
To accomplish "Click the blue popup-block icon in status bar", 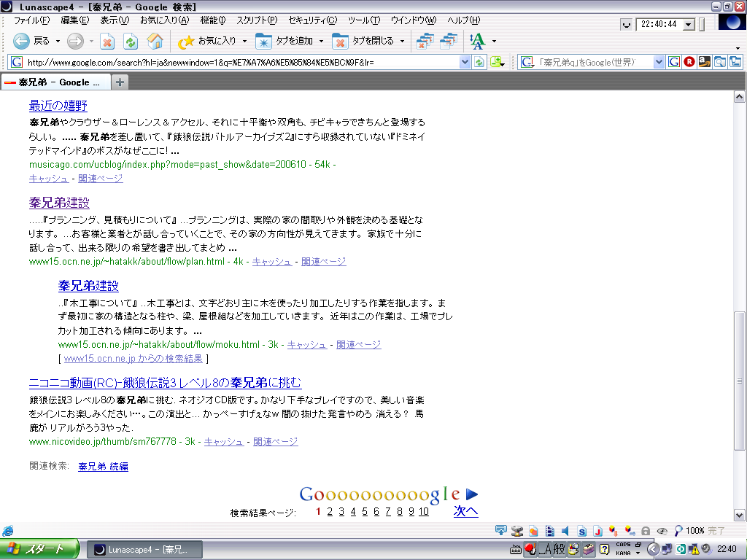I will (500, 531).
